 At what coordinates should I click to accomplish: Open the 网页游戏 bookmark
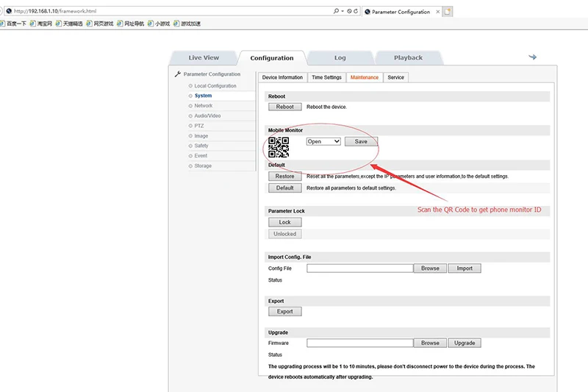click(100, 24)
